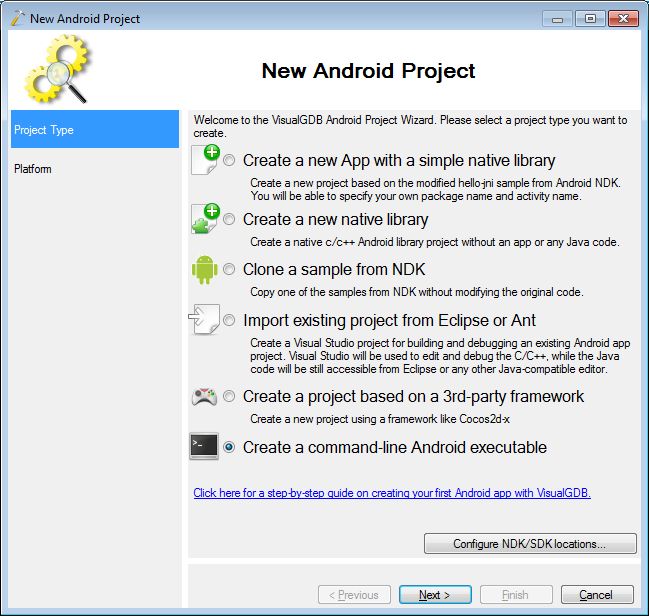Click the 'Create a new App with a simple native library' heading
The width and height of the screenshot is (649, 616).
[399, 161]
